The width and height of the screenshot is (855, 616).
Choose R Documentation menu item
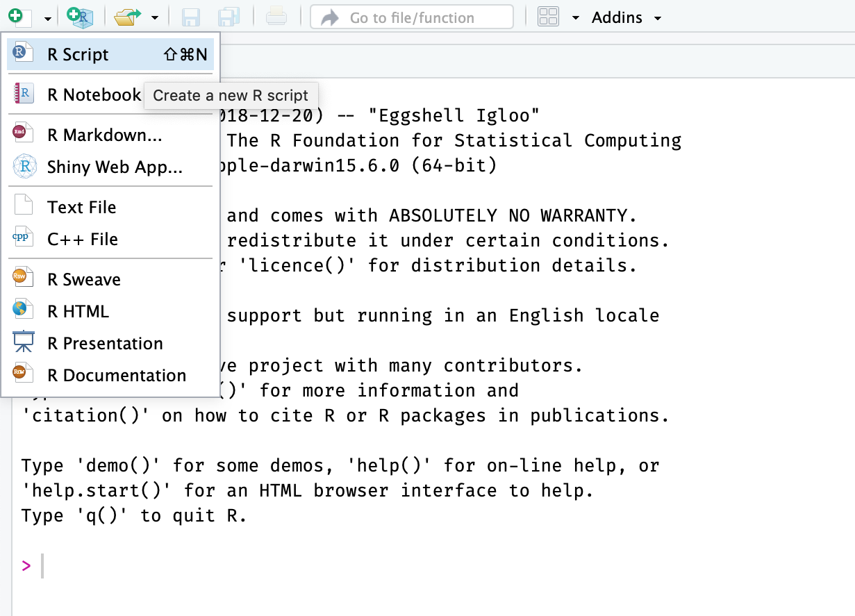[111, 375]
